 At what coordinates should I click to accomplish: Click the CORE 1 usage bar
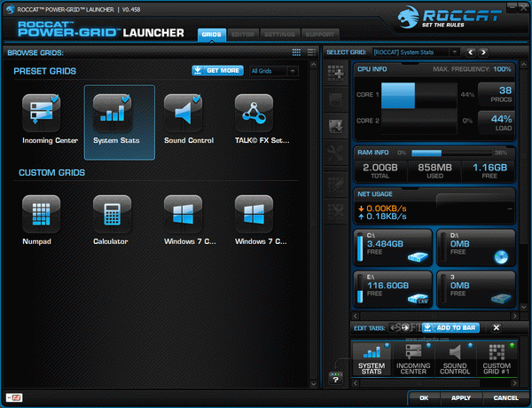[419, 95]
